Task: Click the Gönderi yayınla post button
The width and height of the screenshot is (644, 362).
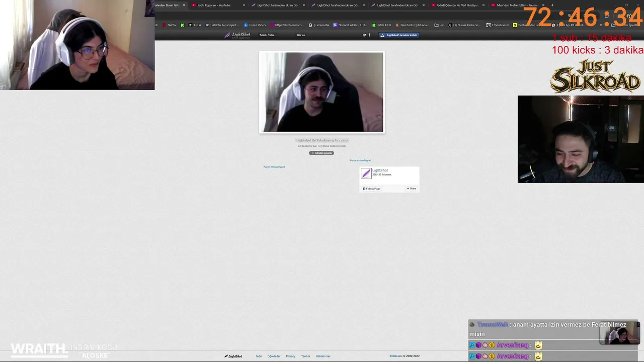Action: coord(321,153)
